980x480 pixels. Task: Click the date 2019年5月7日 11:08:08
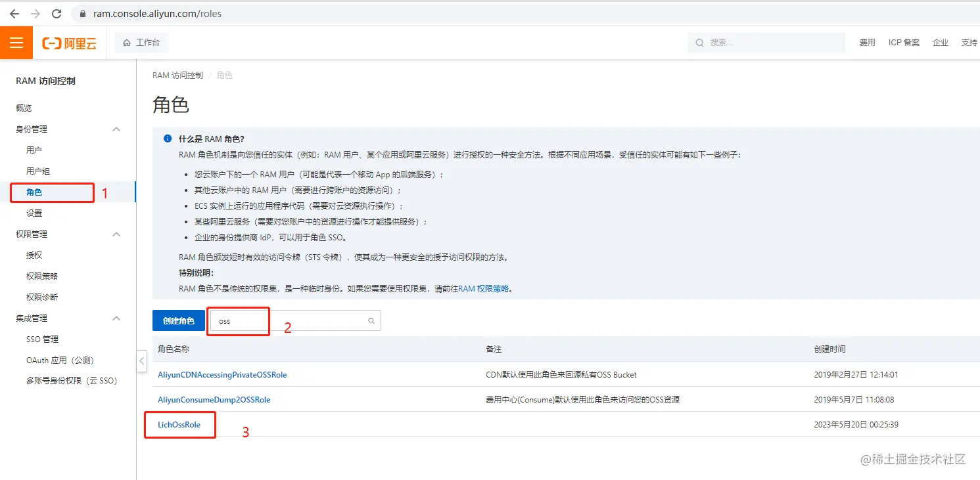point(854,400)
